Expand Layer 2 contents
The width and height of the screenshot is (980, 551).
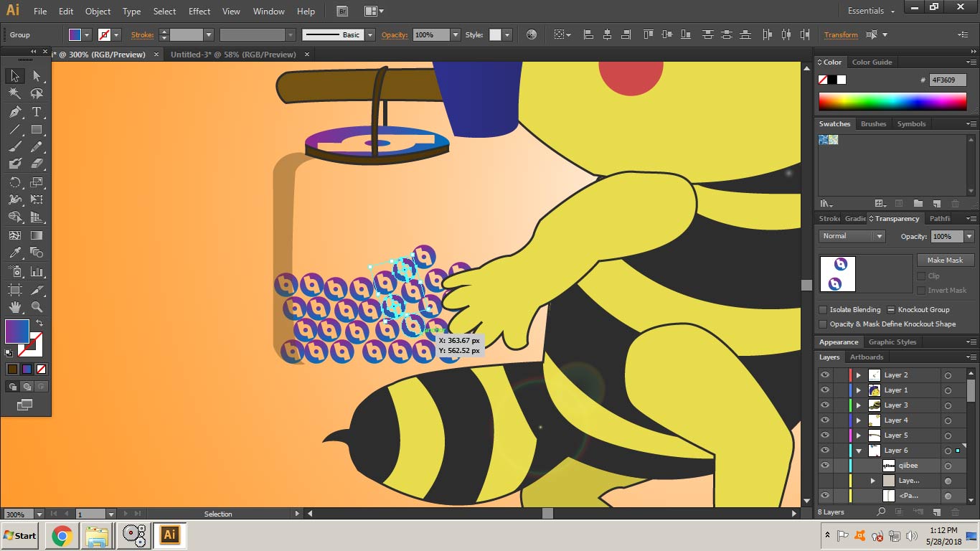click(858, 375)
